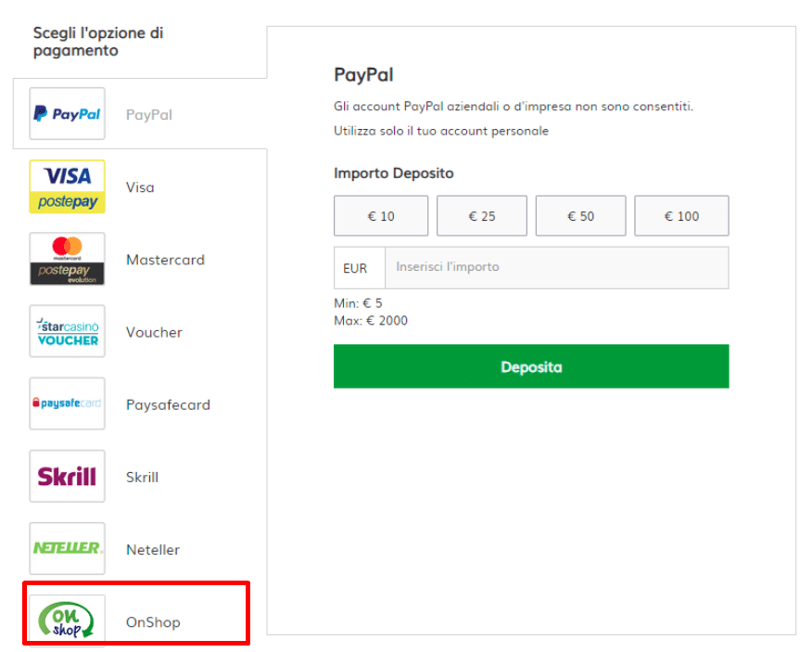This screenshot has height=652, width=812.
Task: Choose the Skrill text label
Action: tap(142, 477)
